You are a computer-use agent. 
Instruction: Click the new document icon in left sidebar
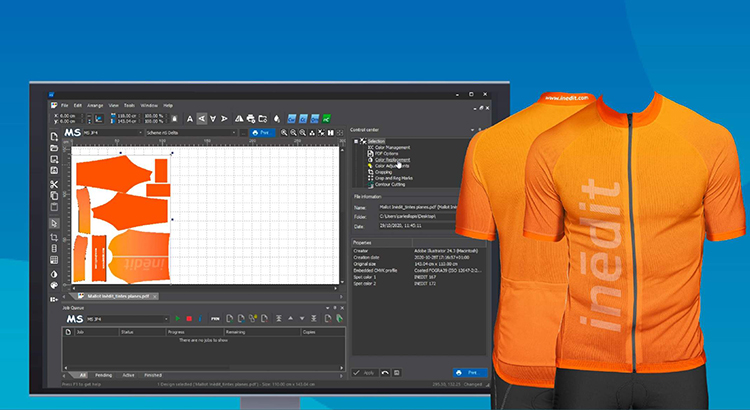53,136
